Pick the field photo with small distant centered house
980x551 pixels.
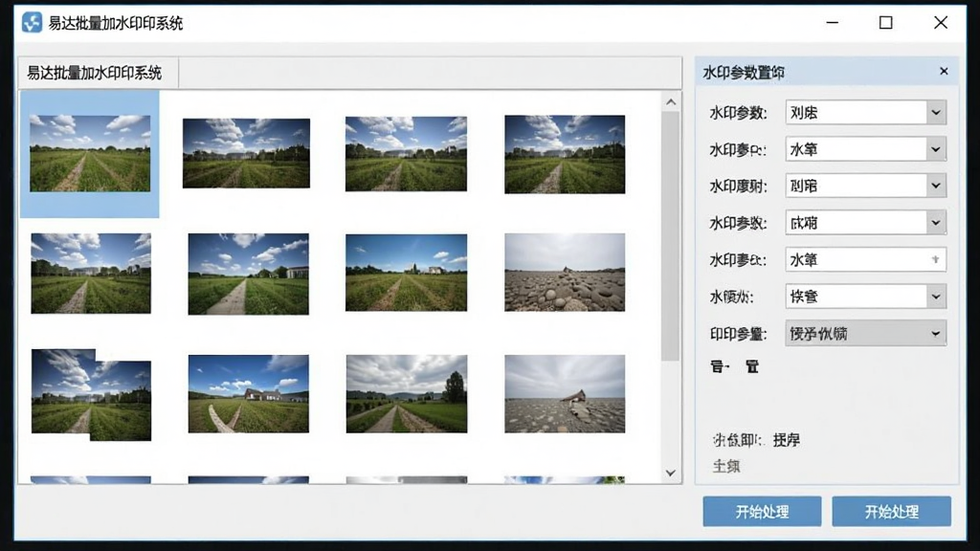[x=406, y=273]
